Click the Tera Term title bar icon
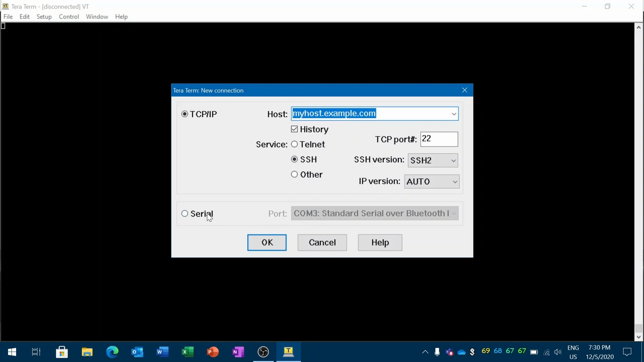The image size is (644, 362). click(x=6, y=7)
